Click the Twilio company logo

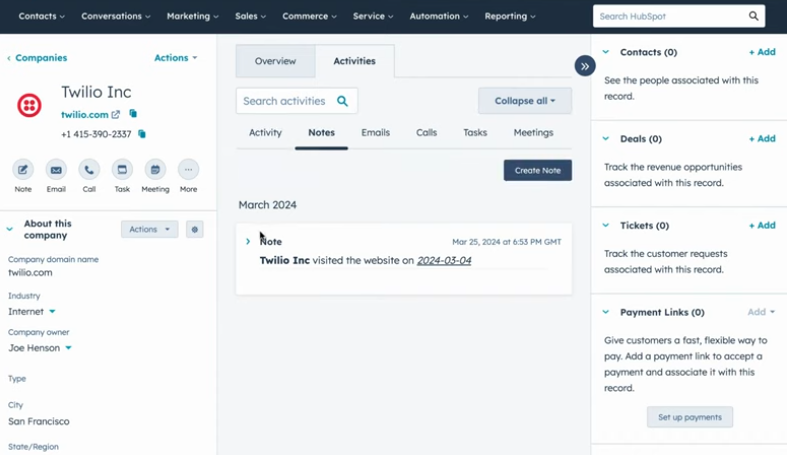pos(29,105)
